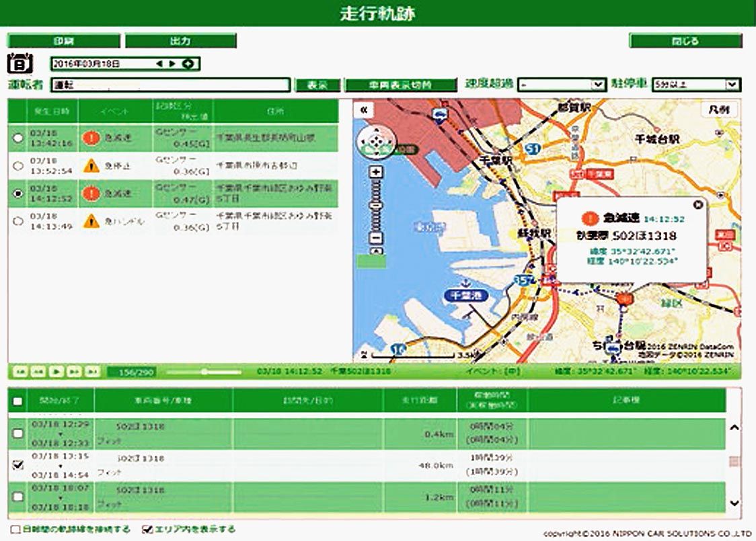756x541 pixels.
Task: Open the 駐停車 dropdown
Action: pos(695,85)
